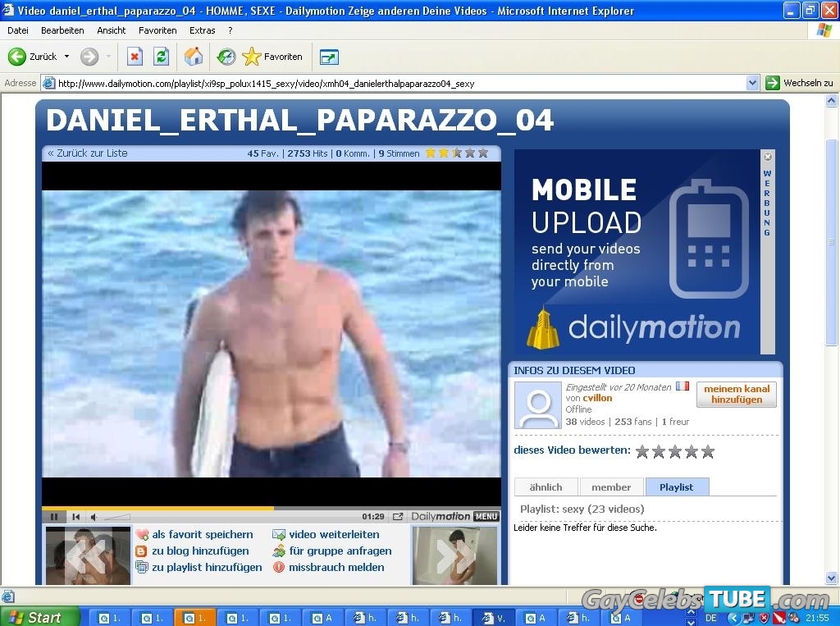840x626 pixels.
Task: Click the '2753 Hits' counter text
Action: pyautogui.click(x=307, y=153)
